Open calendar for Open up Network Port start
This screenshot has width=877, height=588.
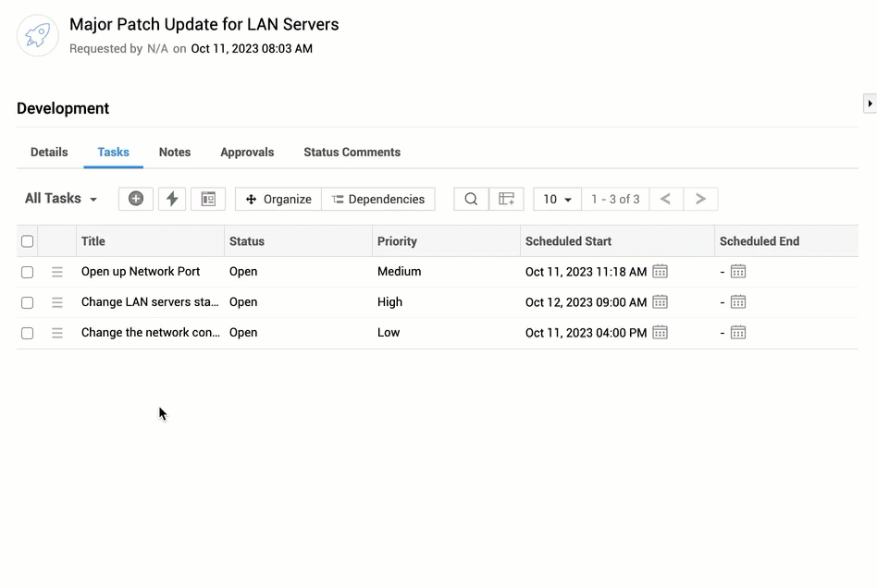pyautogui.click(x=660, y=272)
